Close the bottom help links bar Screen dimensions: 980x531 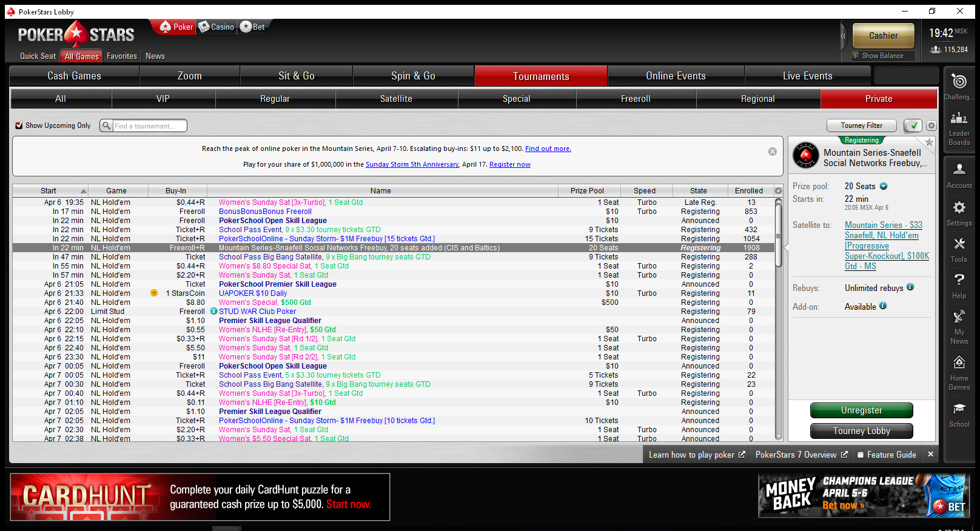pos(930,454)
